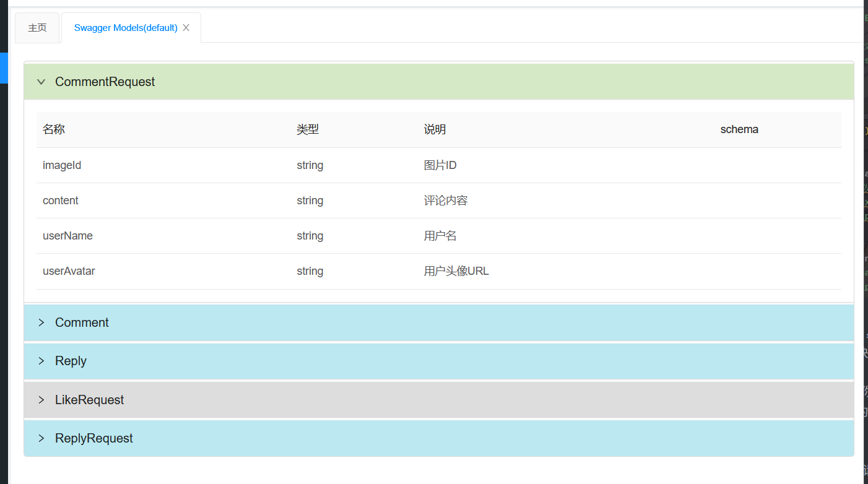The height and width of the screenshot is (484, 868).
Task: Click the CommentRequest panel header title
Action: coord(105,82)
